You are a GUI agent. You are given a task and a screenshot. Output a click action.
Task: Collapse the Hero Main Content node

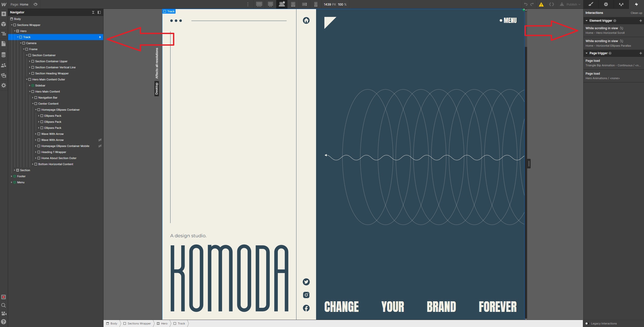(29, 92)
